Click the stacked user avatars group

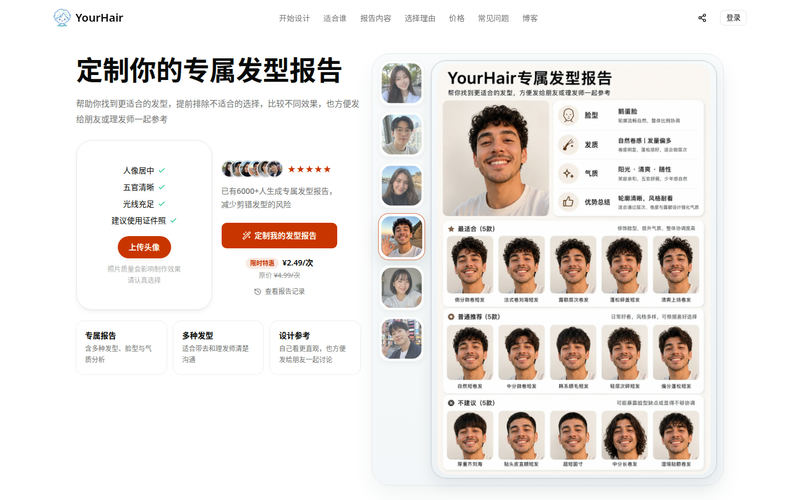click(x=252, y=169)
